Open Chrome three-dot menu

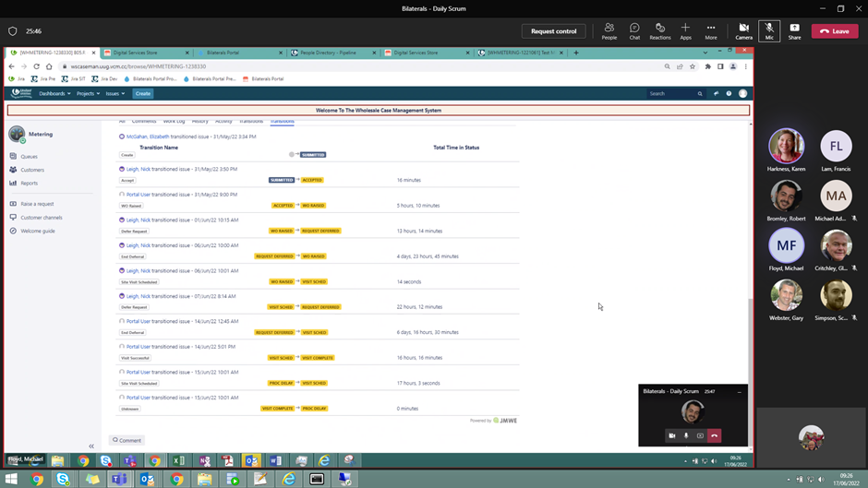click(x=746, y=66)
